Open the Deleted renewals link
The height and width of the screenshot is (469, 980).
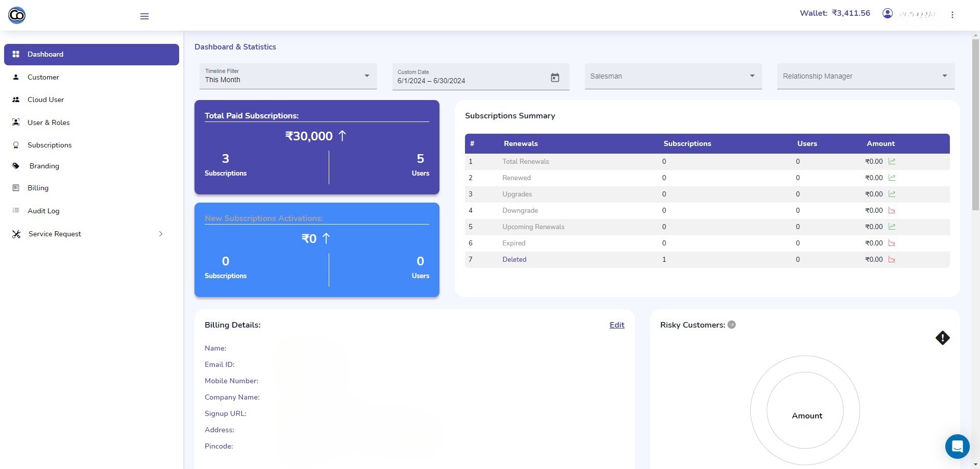click(x=514, y=259)
